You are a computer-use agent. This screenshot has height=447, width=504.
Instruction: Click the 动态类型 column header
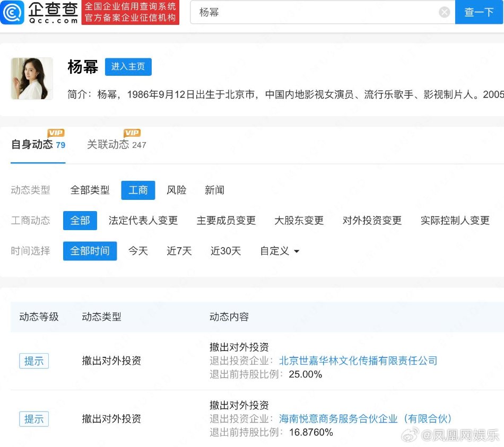tap(101, 317)
